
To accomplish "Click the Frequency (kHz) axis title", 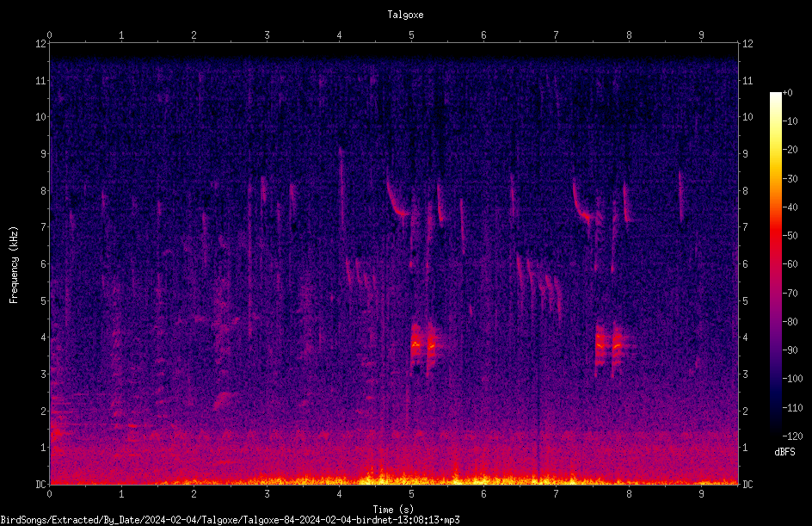I will [14, 265].
